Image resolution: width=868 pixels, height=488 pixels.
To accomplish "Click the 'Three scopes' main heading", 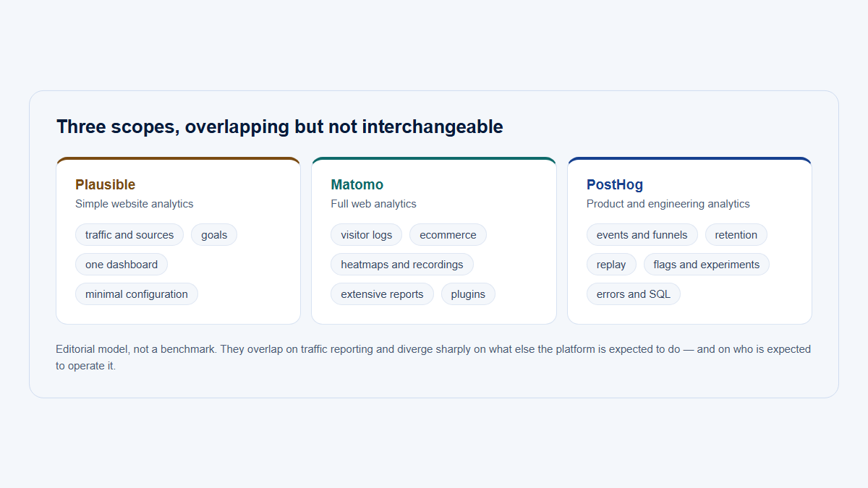I will (x=280, y=127).
